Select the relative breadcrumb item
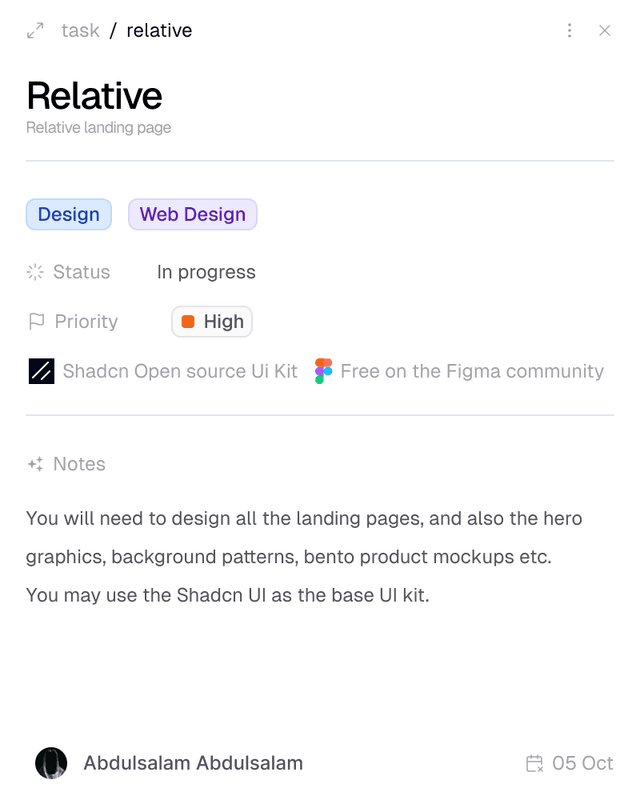Viewport: 640px width, 800px height. coord(157,31)
